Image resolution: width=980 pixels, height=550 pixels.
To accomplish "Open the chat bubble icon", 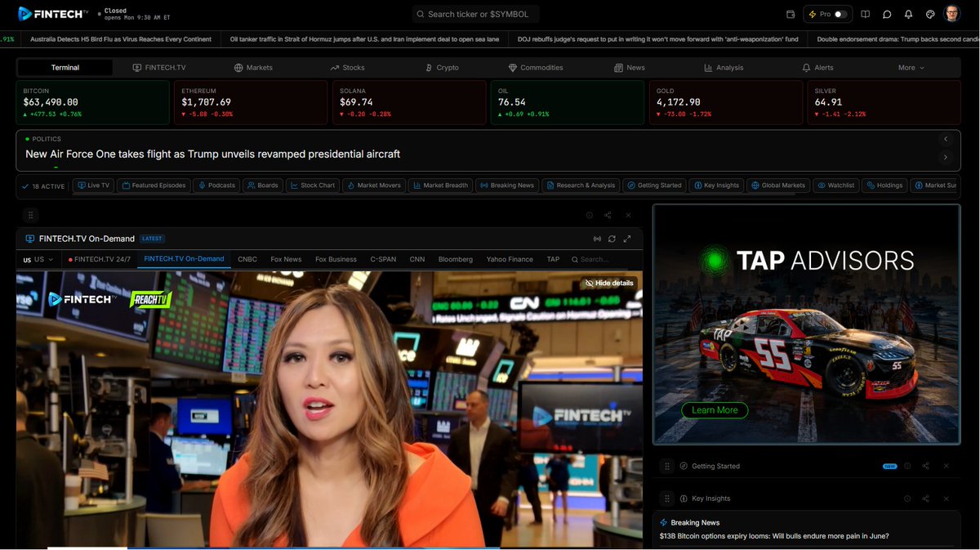I will pos(887,14).
